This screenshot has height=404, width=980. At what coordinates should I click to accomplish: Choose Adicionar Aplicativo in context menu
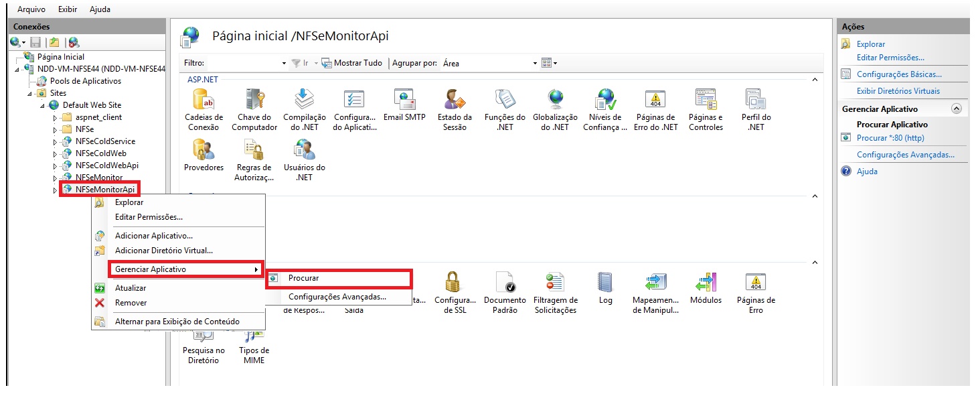click(178, 236)
